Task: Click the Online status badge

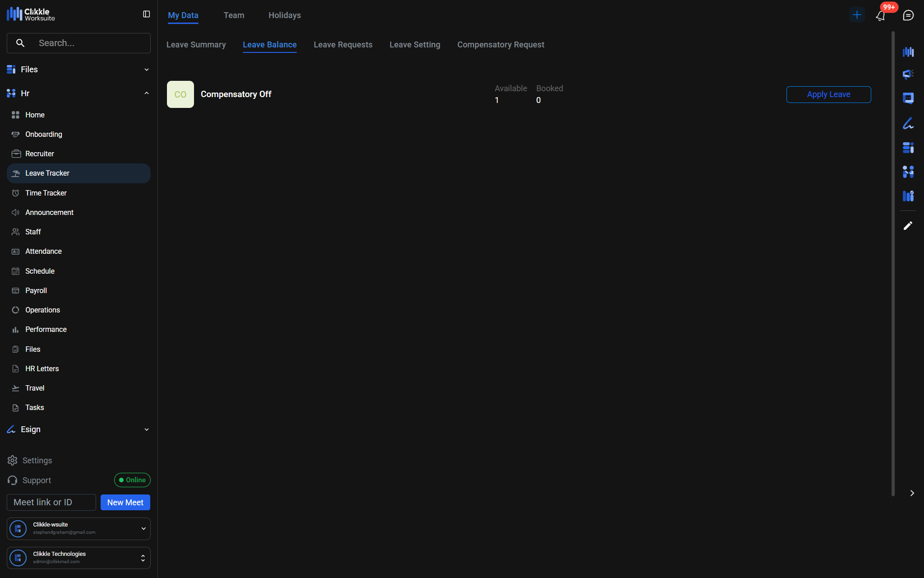Action: pos(132,480)
